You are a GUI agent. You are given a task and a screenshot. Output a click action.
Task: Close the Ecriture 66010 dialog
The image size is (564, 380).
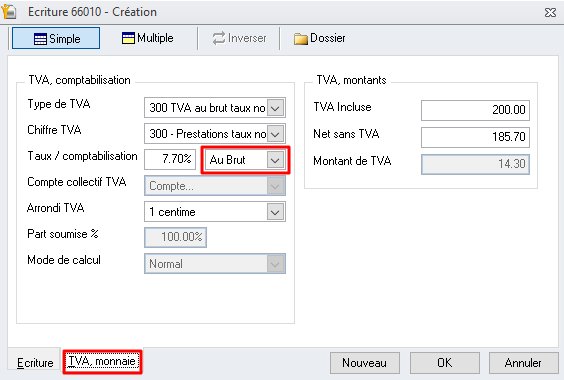pos(550,13)
